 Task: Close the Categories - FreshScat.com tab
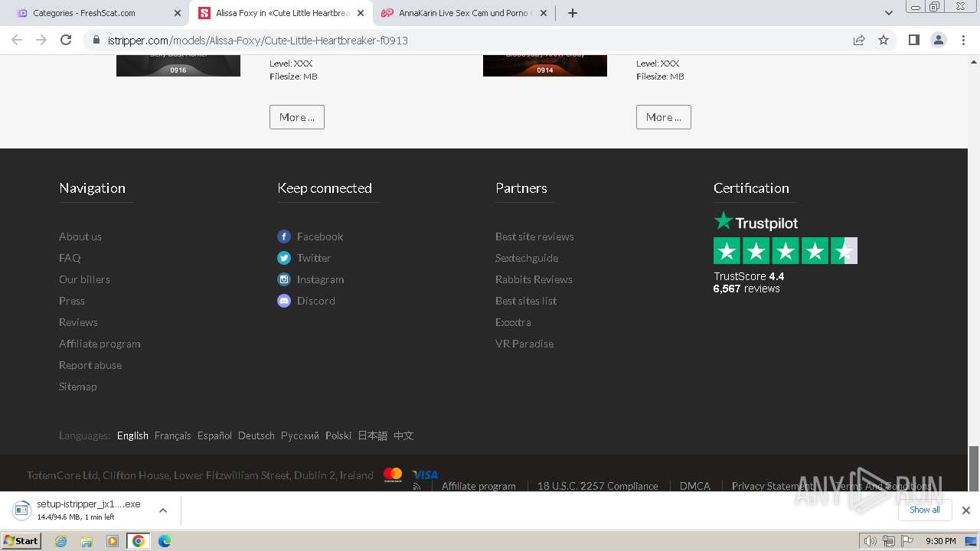pos(178,13)
